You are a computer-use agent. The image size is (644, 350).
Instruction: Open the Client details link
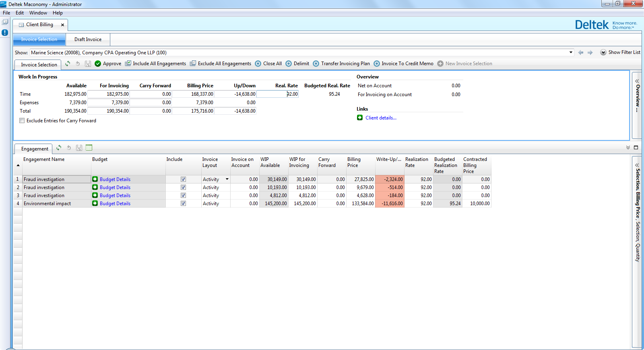(381, 118)
